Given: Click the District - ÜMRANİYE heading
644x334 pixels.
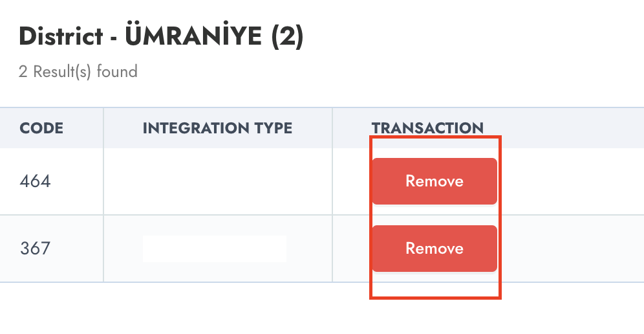Looking at the screenshot, I should click(161, 37).
